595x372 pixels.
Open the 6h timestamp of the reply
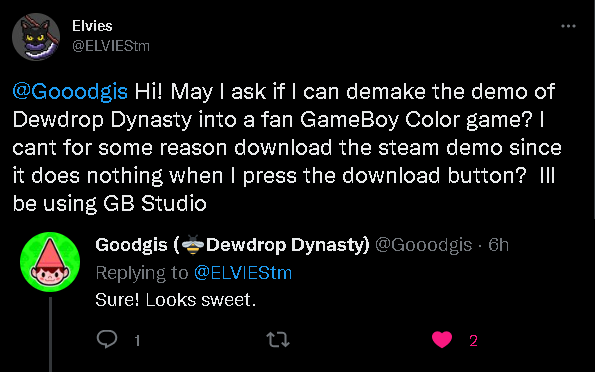click(x=498, y=245)
